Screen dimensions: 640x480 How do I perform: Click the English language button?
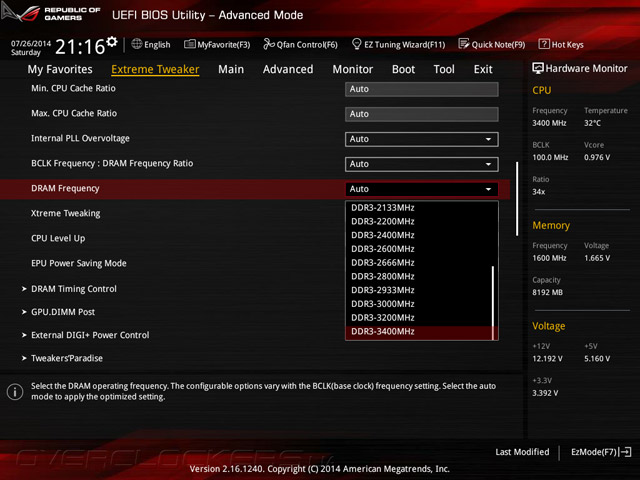151,44
